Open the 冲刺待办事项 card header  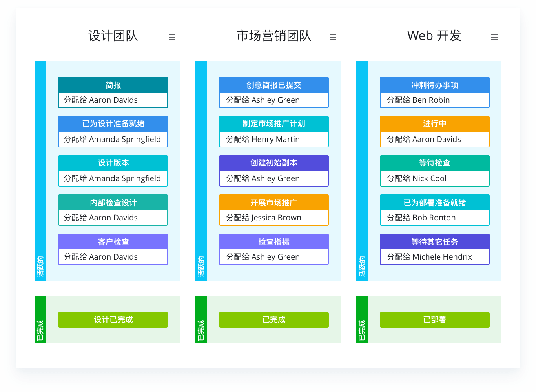point(435,85)
